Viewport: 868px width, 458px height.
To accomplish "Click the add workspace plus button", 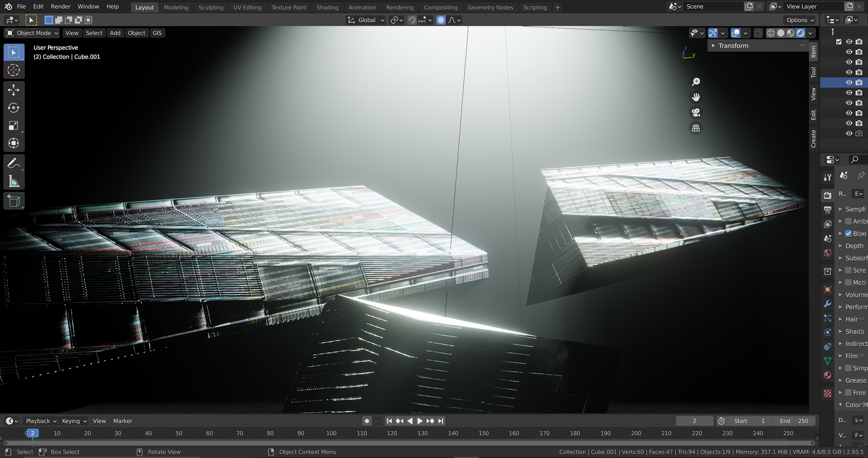I will click(x=557, y=7).
